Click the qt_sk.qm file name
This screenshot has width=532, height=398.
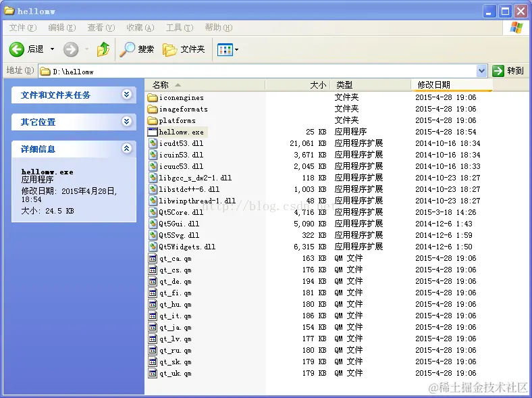(176, 362)
